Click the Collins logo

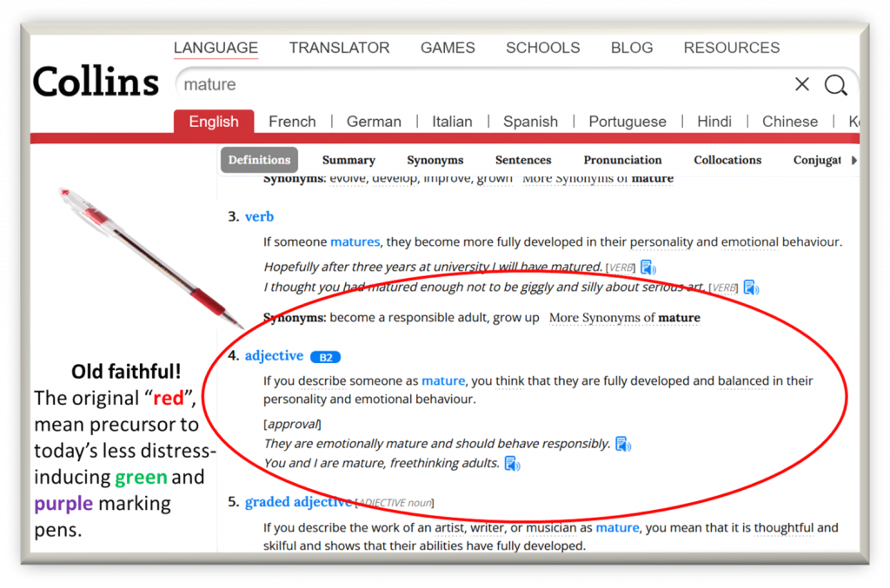[96, 83]
